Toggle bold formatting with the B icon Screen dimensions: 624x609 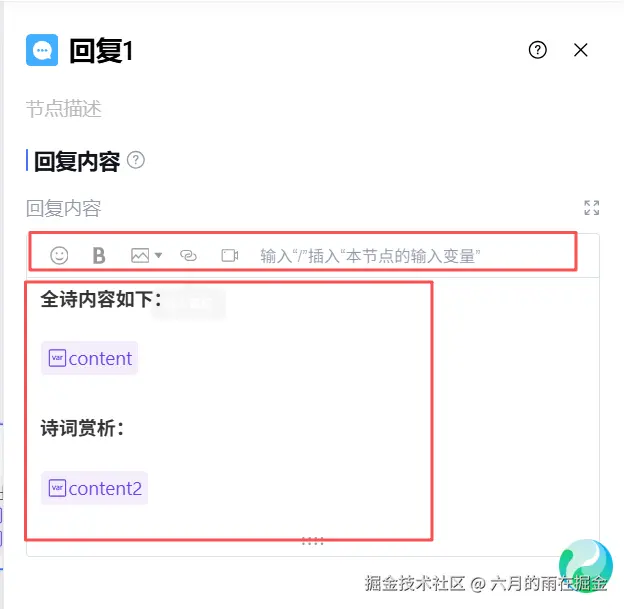(99, 255)
